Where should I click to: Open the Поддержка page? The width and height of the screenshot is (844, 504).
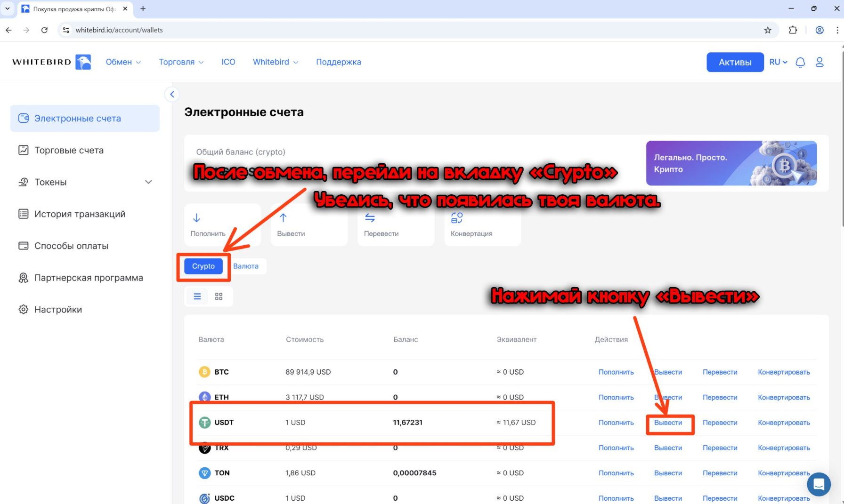[x=339, y=62]
